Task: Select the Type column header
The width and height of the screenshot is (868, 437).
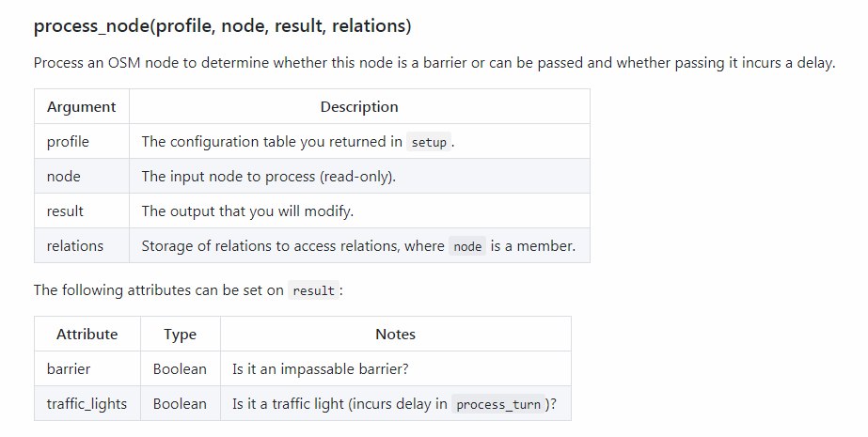Action: pyautogui.click(x=180, y=335)
